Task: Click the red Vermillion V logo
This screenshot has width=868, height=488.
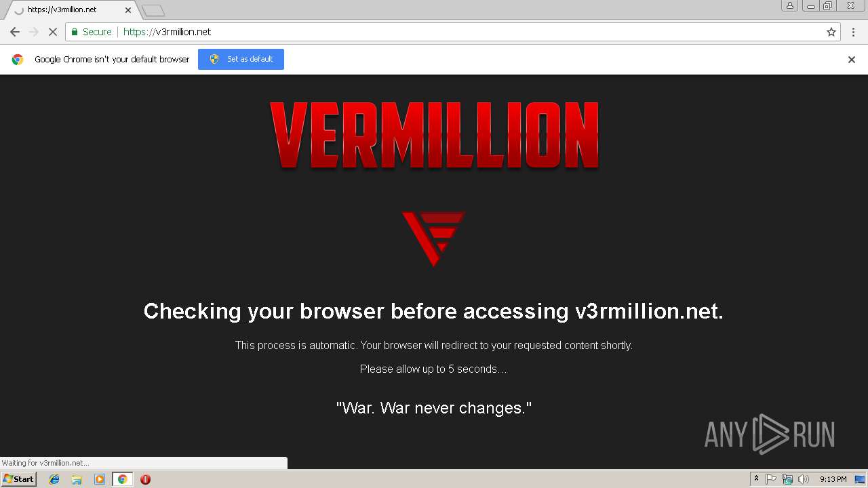Action: [x=433, y=239]
